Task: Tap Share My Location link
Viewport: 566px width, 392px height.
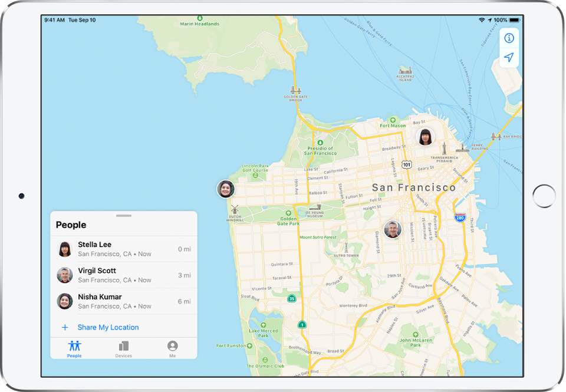Action: click(108, 327)
